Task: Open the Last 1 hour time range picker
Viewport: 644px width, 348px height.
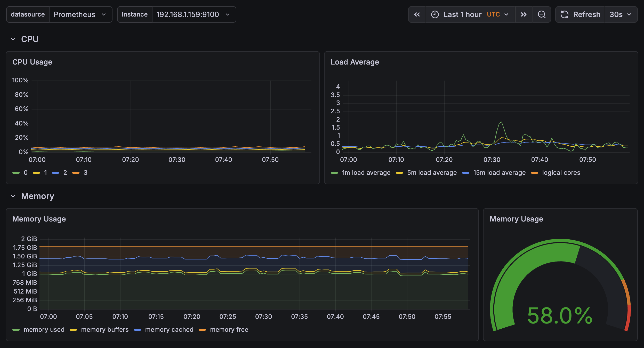Action: (x=463, y=14)
